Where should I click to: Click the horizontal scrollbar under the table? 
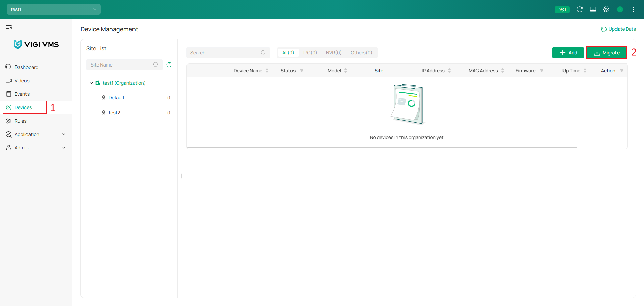tap(382, 148)
